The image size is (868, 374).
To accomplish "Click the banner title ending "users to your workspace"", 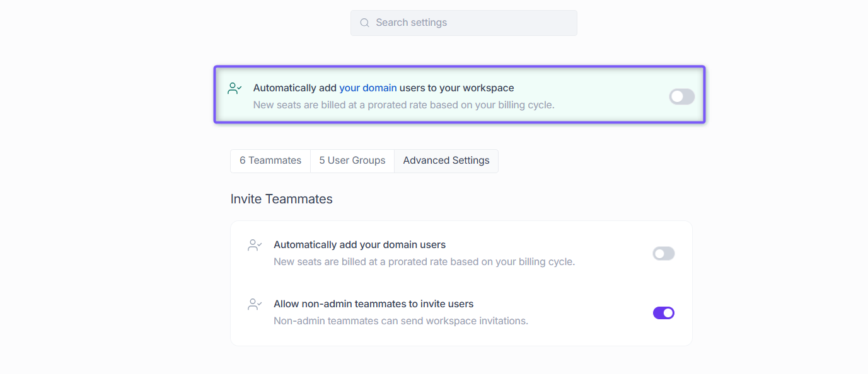I will [384, 88].
